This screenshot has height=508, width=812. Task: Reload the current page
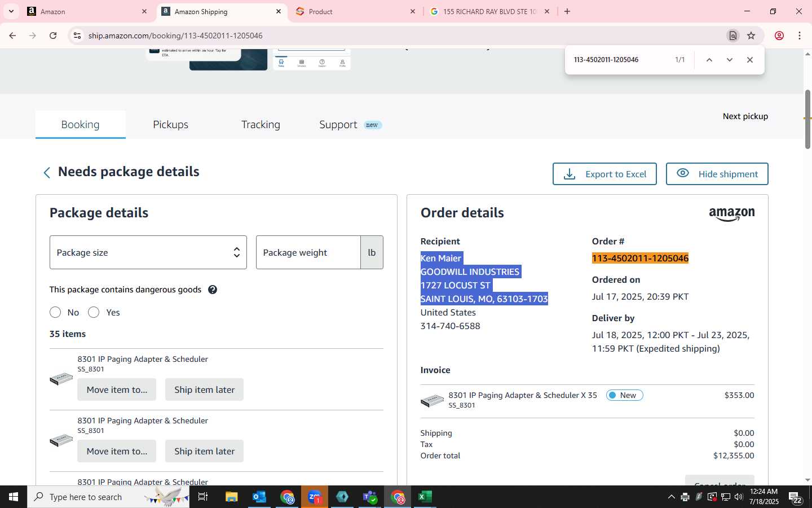click(x=53, y=36)
